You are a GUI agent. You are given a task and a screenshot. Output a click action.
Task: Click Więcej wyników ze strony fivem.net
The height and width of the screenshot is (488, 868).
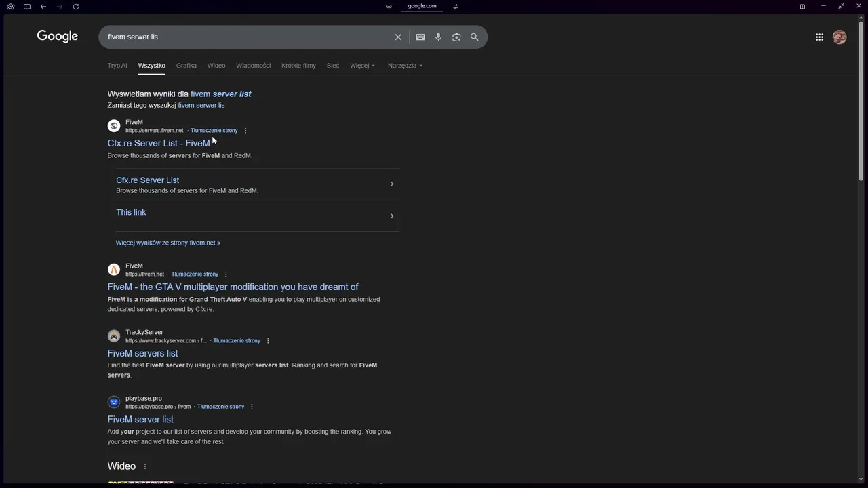pyautogui.click(x=167, y=243)
